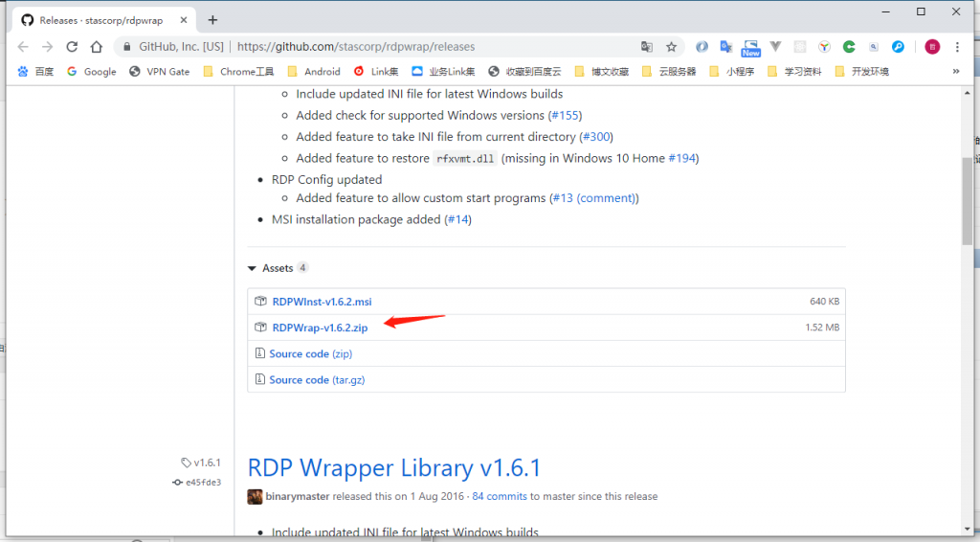Image resolution: width=980 pixels, height=542 pixels.
Task: Open the 84 commits link
Action: point(500,496)
